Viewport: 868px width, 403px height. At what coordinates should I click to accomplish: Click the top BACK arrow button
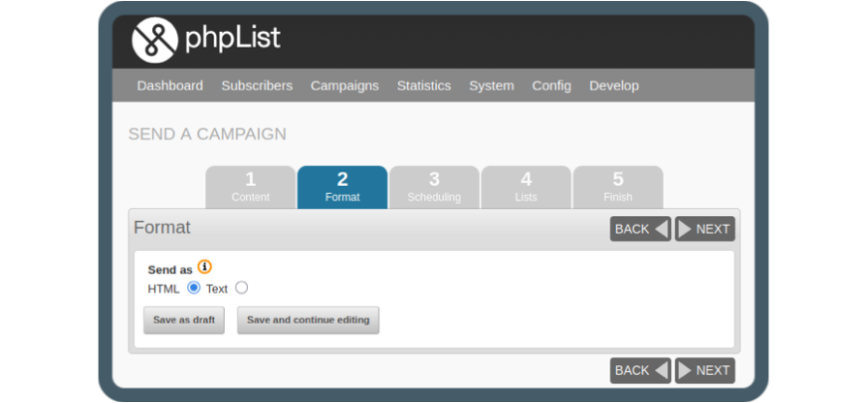pyautogui.click(x=640, y=229)
